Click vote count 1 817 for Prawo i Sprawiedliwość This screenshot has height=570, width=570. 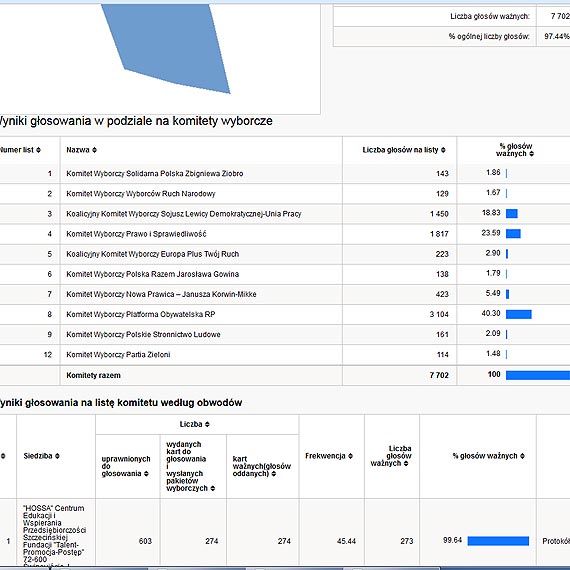439,234
